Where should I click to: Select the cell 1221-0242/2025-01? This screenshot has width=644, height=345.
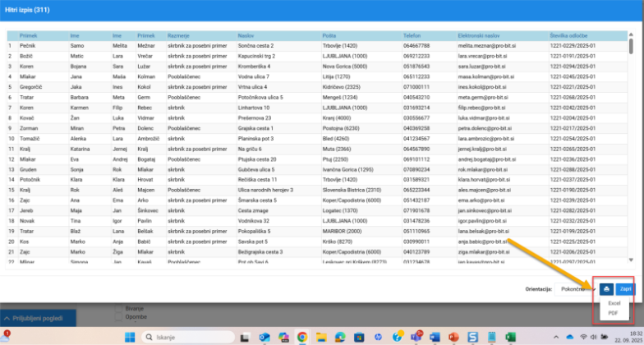tap(572, 108)
